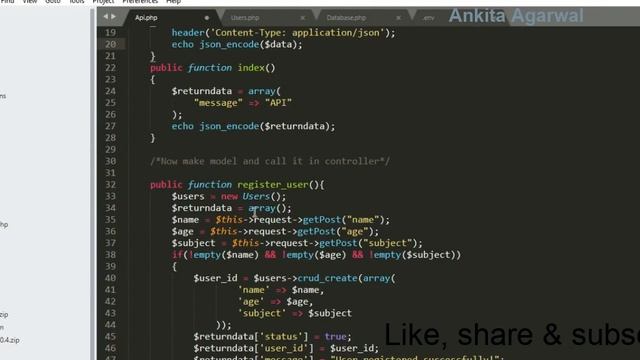This screenshot has height=360, width=640.
Task: Click 'name' => $name array entry
Action: click(281, 290)
